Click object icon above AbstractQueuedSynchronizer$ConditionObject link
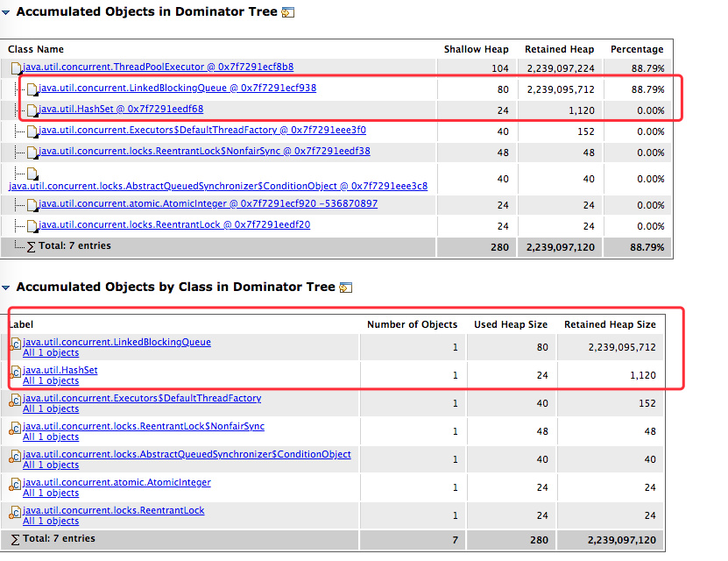 tap(32, 174)
